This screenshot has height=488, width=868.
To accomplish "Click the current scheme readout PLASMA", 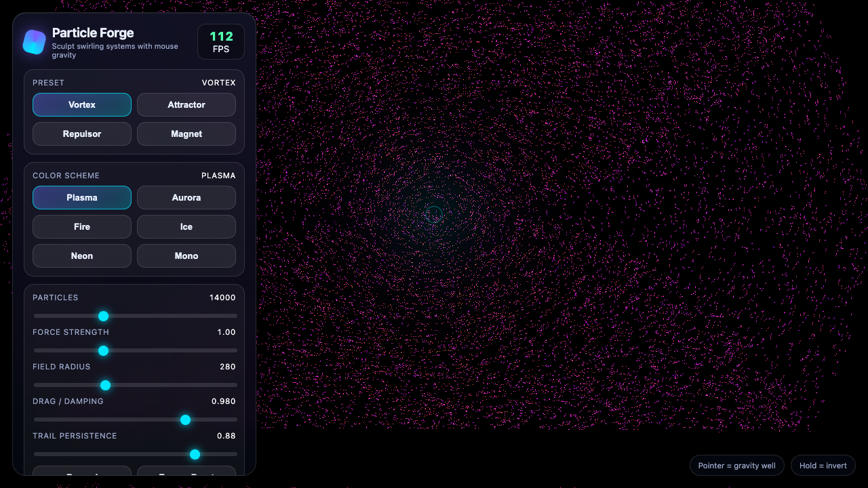I will pos(218,176).
